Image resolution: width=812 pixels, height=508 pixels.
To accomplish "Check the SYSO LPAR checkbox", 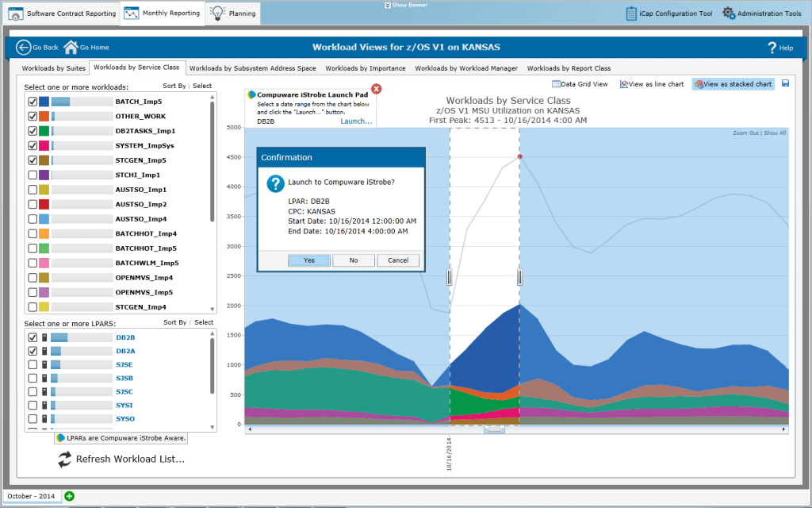I will click(33, 418).
